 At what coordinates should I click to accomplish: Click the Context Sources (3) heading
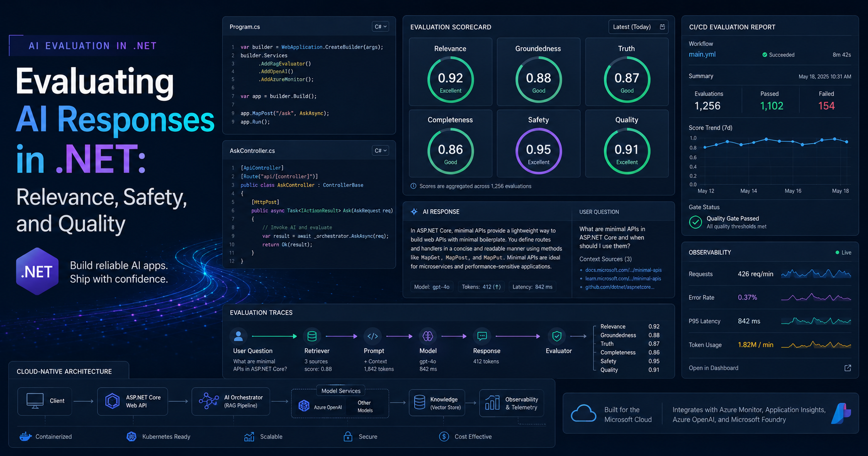tap(605, 259)
